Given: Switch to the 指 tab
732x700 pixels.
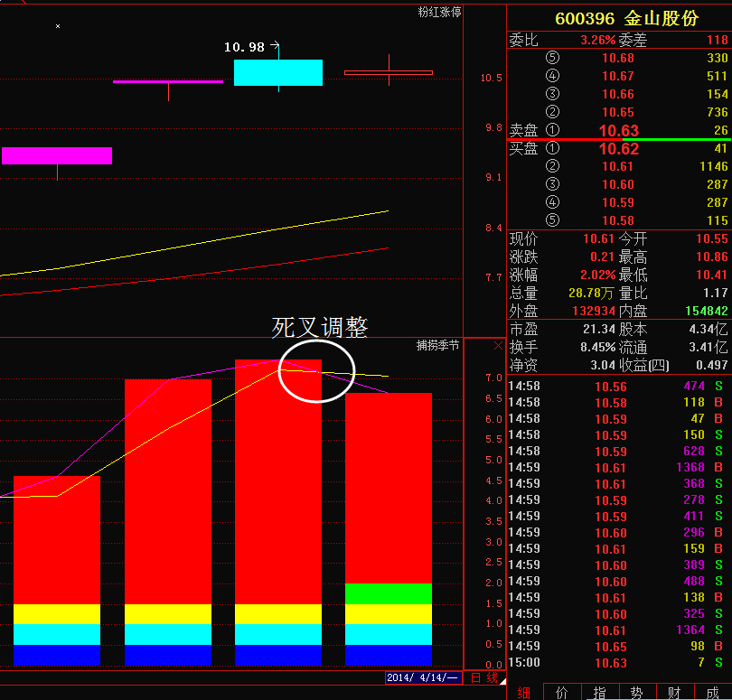Looking at the screenshot, I should 600,693.
